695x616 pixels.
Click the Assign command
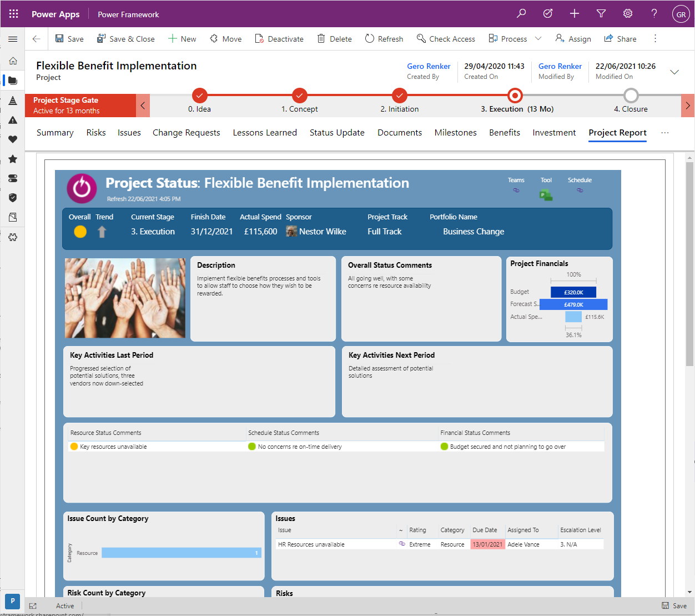tap(573, 39)
